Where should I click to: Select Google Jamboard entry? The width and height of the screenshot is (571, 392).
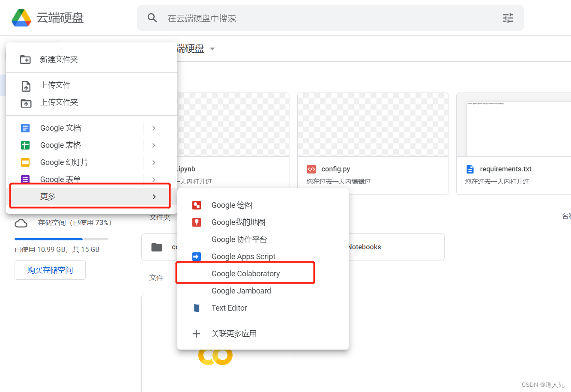[x=263, y=291]
